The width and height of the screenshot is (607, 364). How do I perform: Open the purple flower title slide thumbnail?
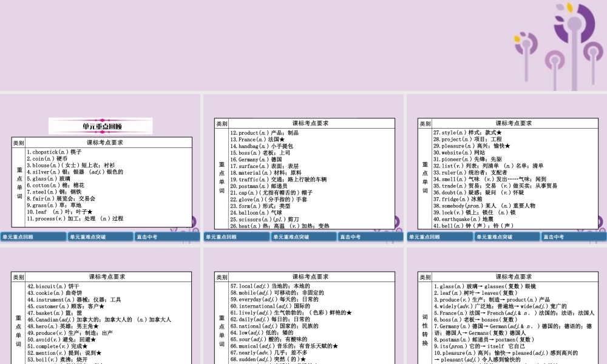[303, 45]
